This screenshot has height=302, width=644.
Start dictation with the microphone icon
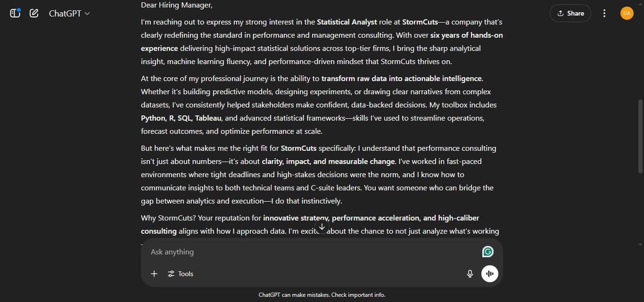point(470,274)
